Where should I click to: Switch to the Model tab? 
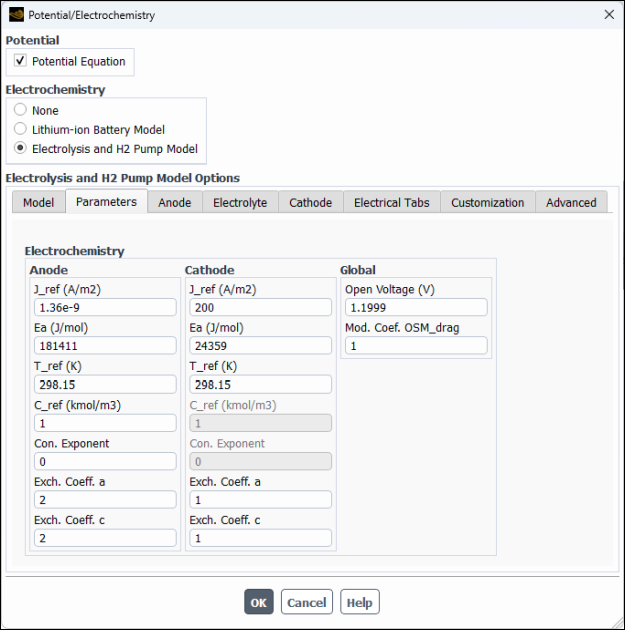(x=39, y=202)
